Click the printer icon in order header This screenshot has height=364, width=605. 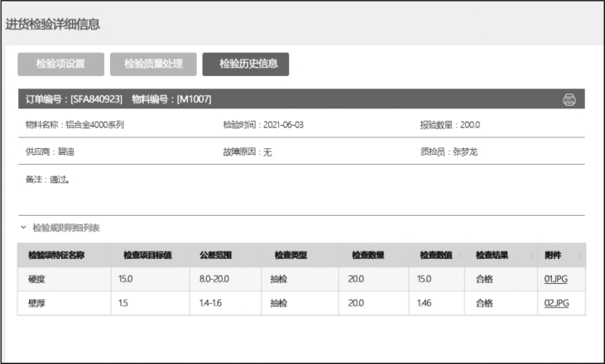(569, 99)
